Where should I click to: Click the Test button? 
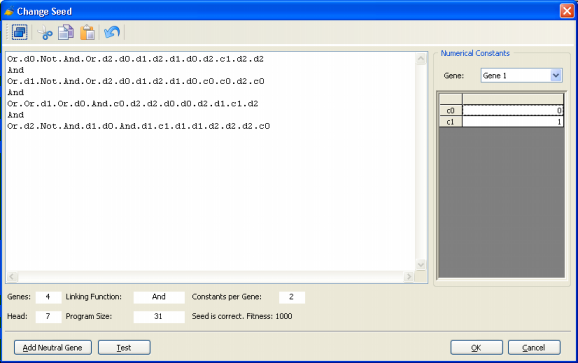tap(124, 348)
